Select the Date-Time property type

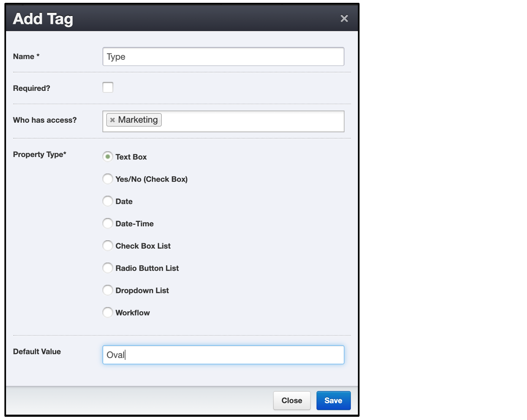pos(108,224)
